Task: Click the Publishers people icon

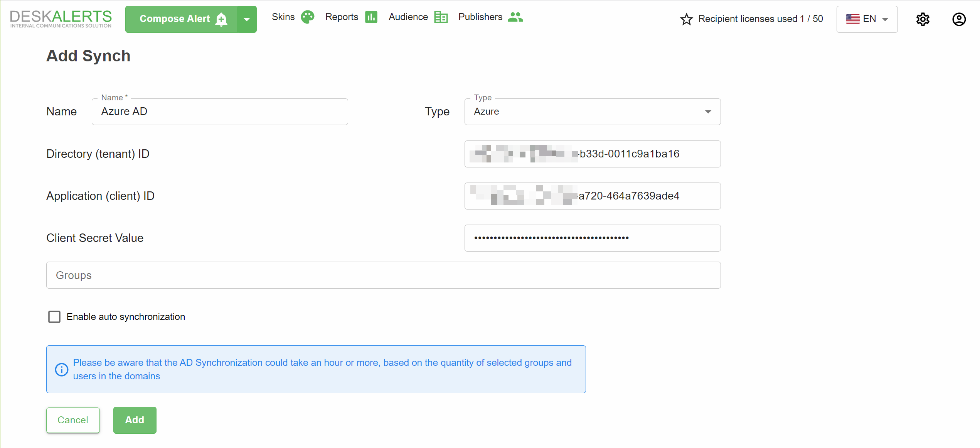Action: 515,17
